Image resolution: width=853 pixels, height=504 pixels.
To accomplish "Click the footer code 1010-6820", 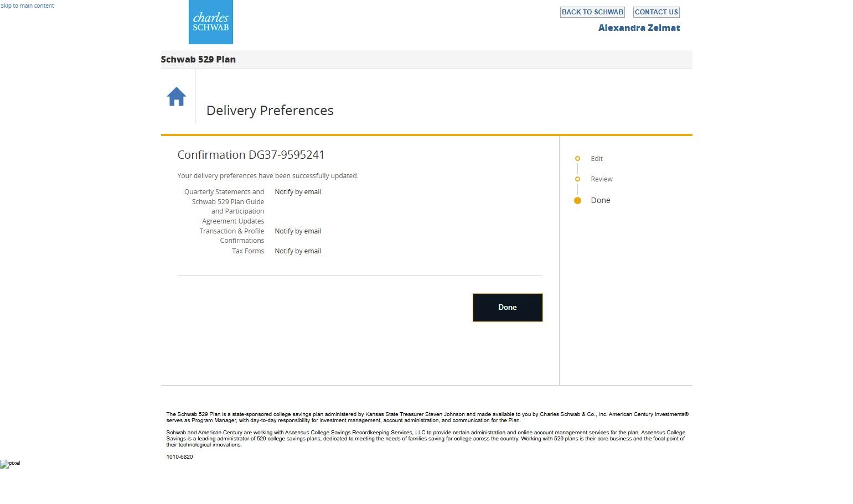I will point(180,457).
